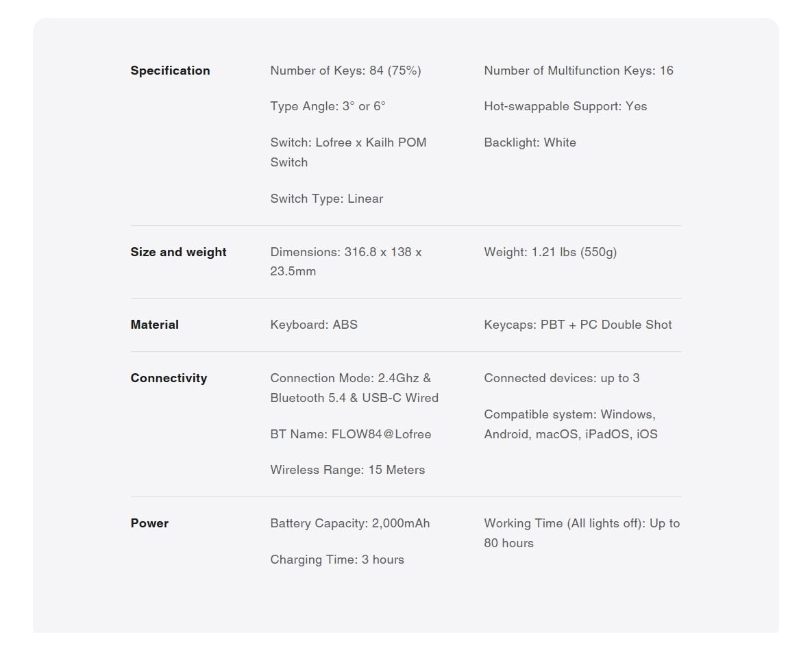This screenshot has width=812, height=652.
Task: Select the Charging Time: 3 hours line
Action: [x=337, y=560]
